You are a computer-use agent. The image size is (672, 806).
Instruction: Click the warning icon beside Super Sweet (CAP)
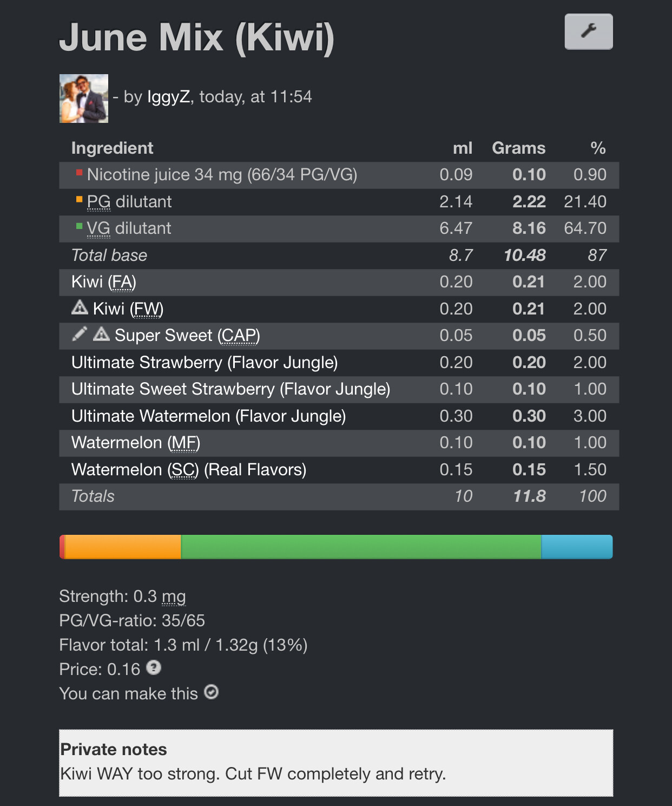point(101,334)
